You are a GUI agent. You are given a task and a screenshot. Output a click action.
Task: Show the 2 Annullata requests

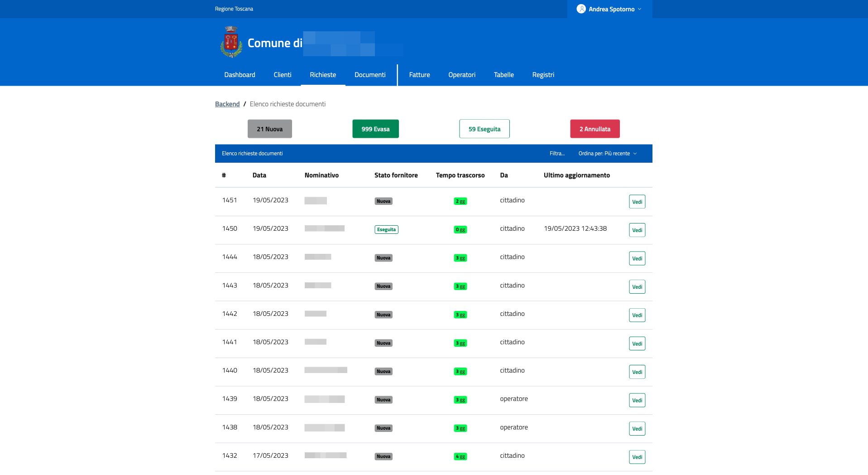click(595, 129)
